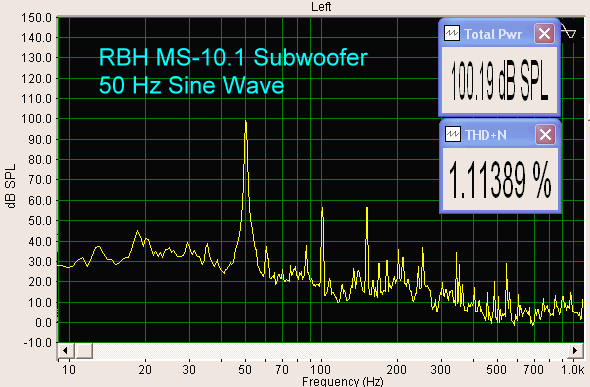
Task: Click the THD+N window waveform icon
Action: coord(453,134)
